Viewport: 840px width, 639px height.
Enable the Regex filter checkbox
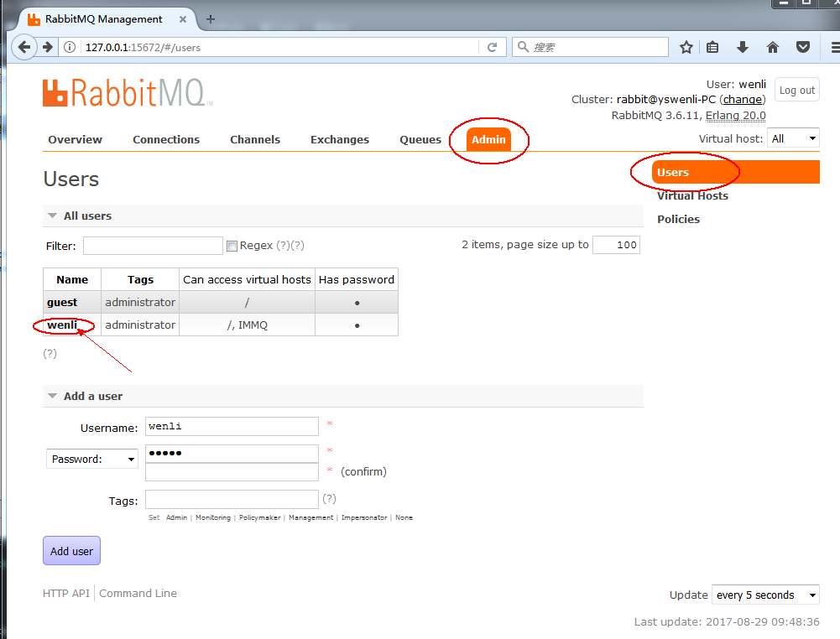[x=232, y=247]
